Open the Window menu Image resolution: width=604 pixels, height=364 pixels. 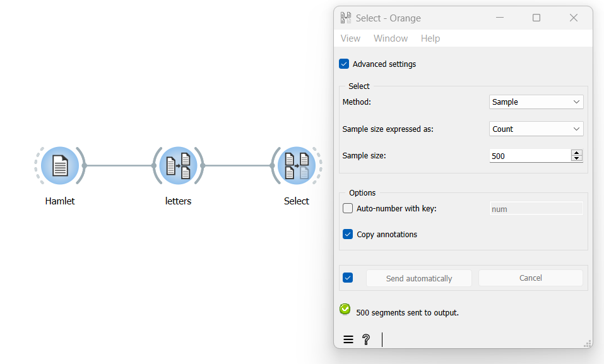coord(391,38)
